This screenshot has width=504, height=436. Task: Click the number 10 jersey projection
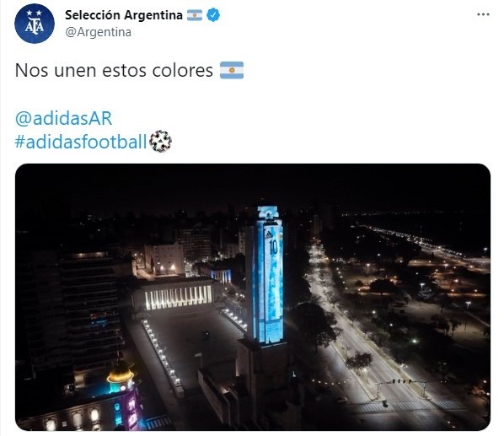(x=274, y=246)
